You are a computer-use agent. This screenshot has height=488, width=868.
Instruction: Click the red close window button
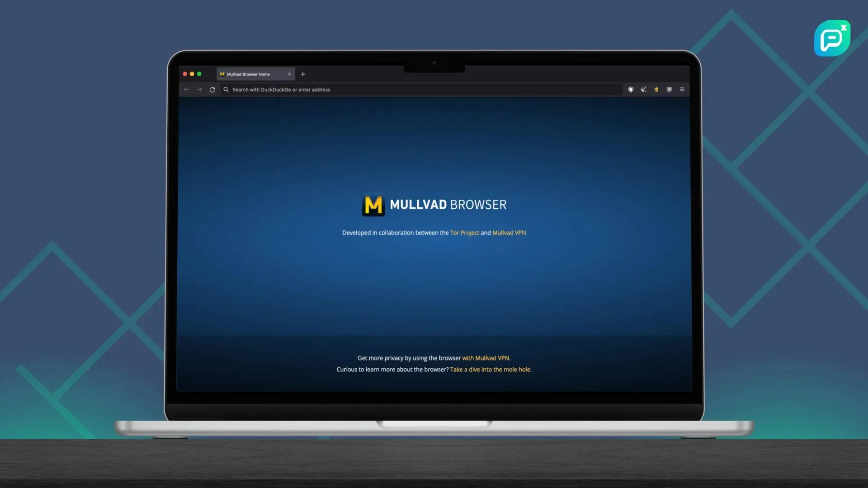tap(185, 74)
